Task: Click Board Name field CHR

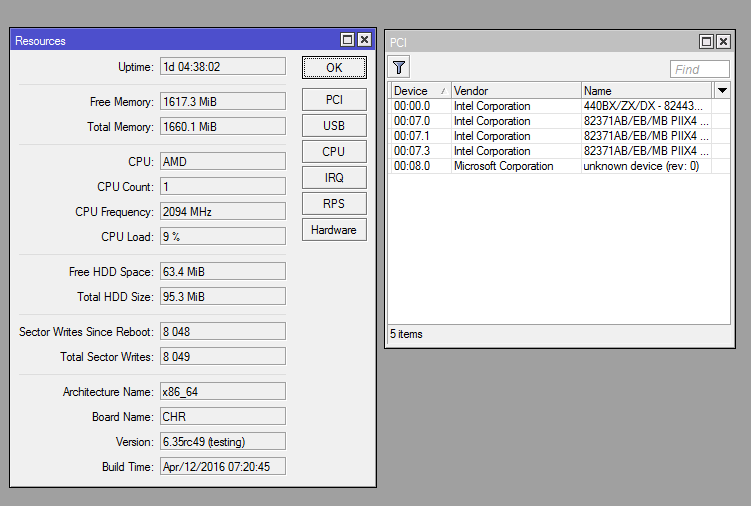Action: pos(223,416)
